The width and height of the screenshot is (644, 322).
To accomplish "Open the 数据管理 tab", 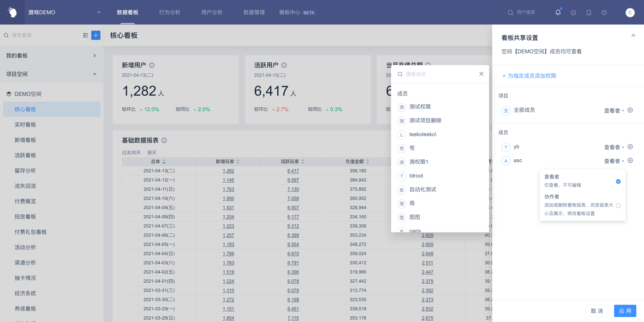I will tap(254, 12).
